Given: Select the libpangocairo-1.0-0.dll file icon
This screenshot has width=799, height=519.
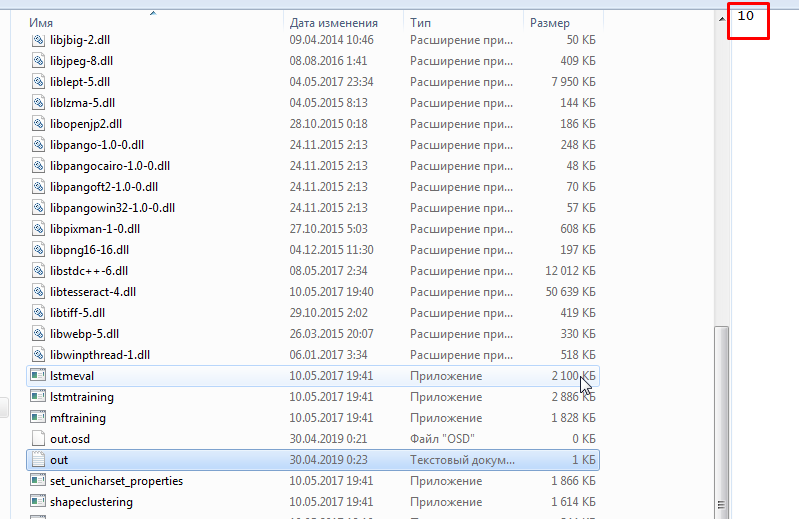Looking at the screenshot, I should pyautogui.click(x=38, y=166).
